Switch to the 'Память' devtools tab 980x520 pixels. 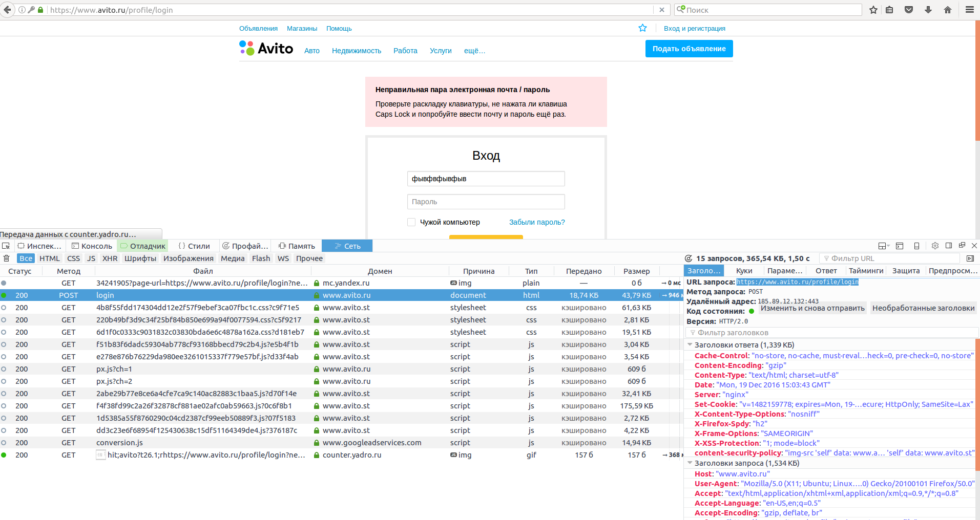297,246
